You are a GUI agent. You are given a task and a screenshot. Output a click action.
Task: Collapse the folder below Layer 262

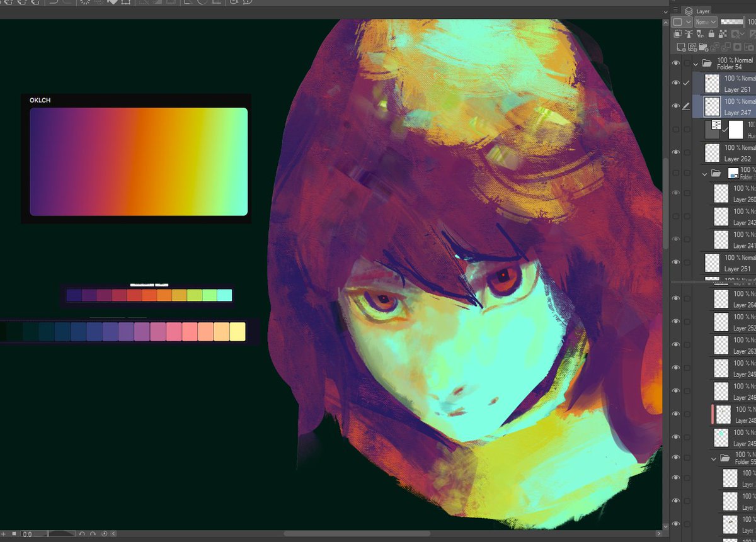[705, 173]
